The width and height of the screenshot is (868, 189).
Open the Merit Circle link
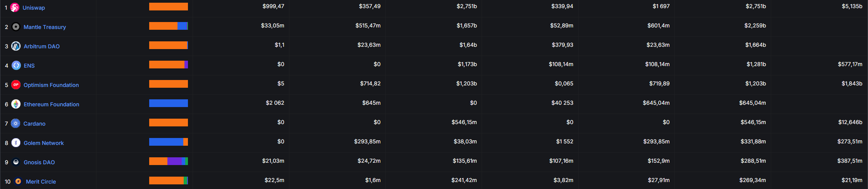[41, 182]
